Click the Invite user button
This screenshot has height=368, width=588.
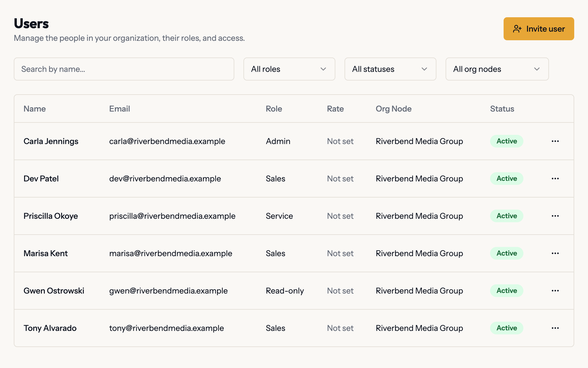(539, 29)
